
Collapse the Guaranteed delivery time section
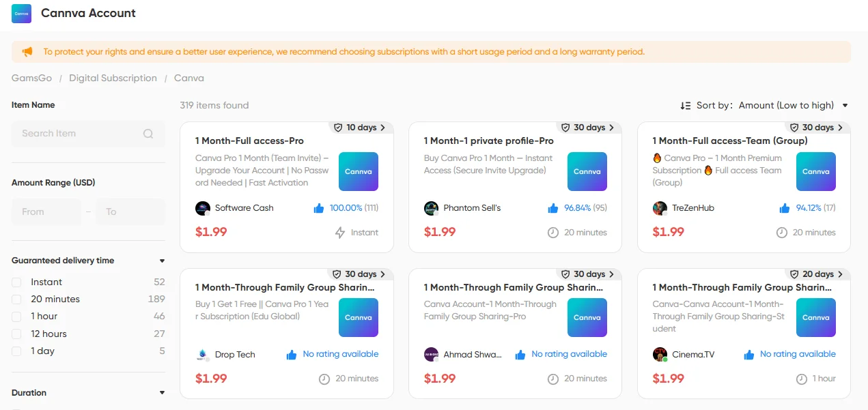[162, 261]
